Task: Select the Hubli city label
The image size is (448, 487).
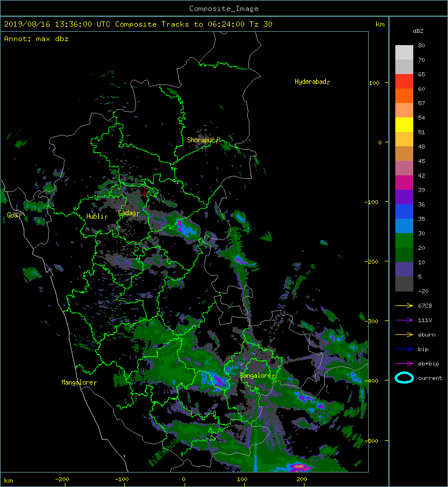Action: tap(97, 216)
